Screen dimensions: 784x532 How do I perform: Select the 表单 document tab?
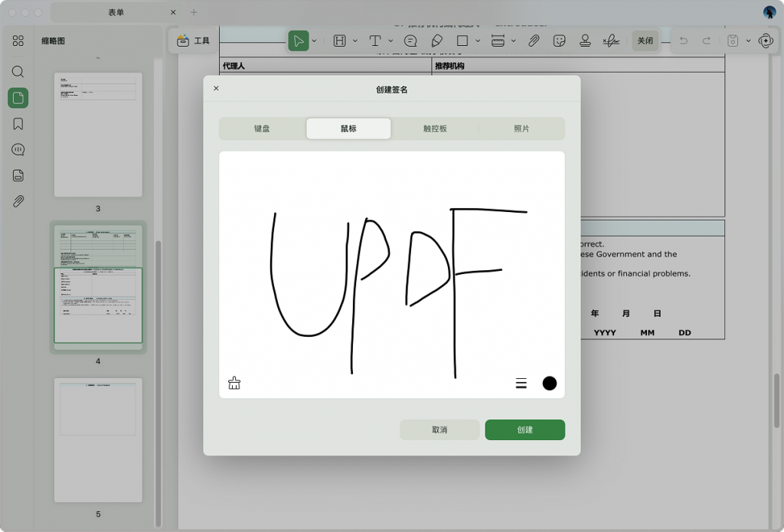116,12
